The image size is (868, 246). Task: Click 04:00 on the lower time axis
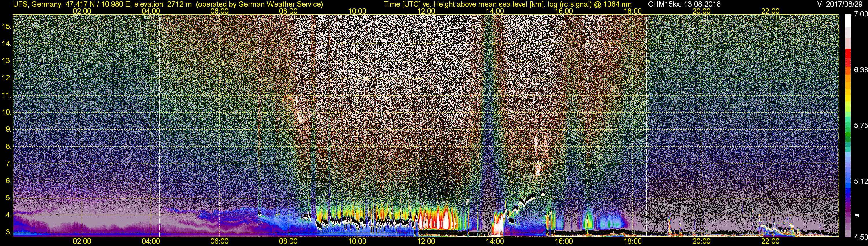click(x=151, y=242)
